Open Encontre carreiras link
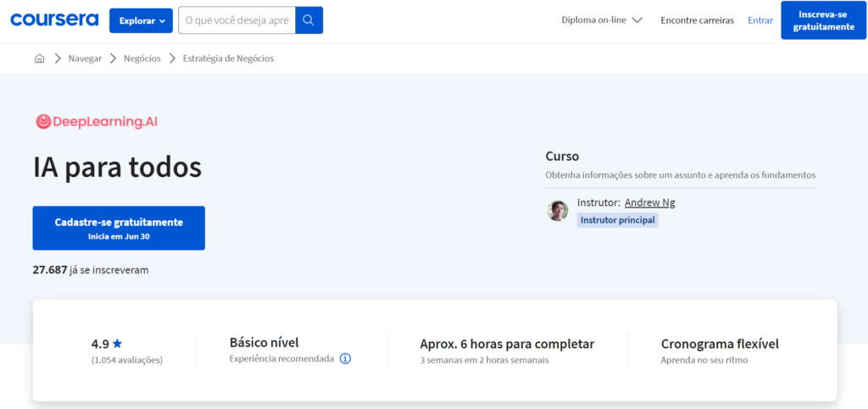 coord(698,20)
